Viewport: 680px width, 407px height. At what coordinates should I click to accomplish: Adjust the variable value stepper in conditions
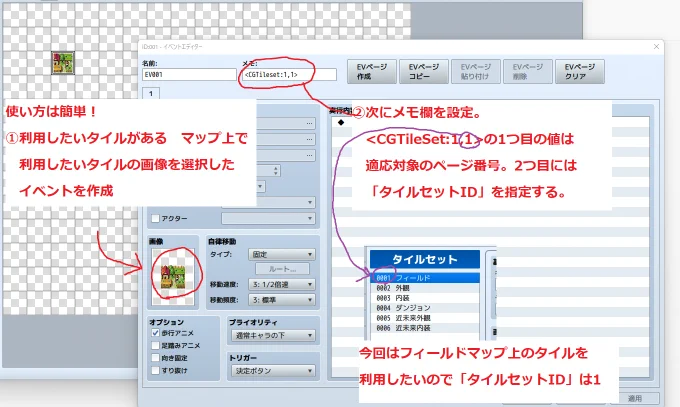click(x=276, y=171)
